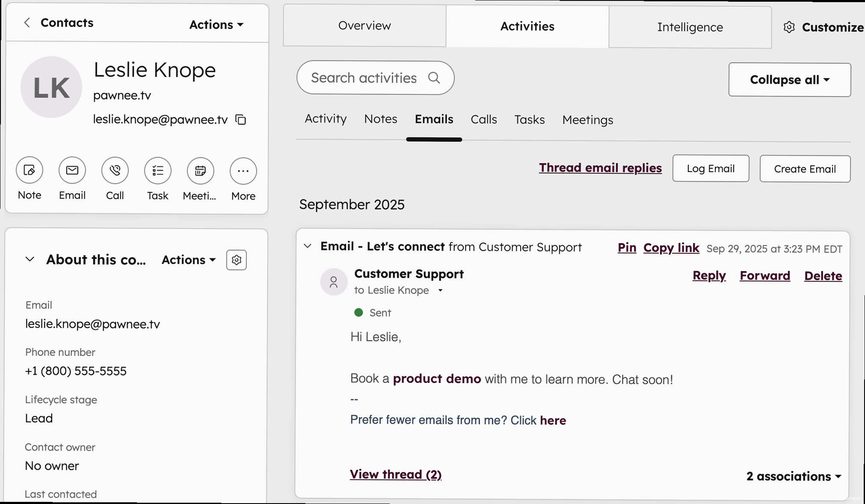Click the Note icon button
This screenshot has height=504, width=865.
(30, 170)
